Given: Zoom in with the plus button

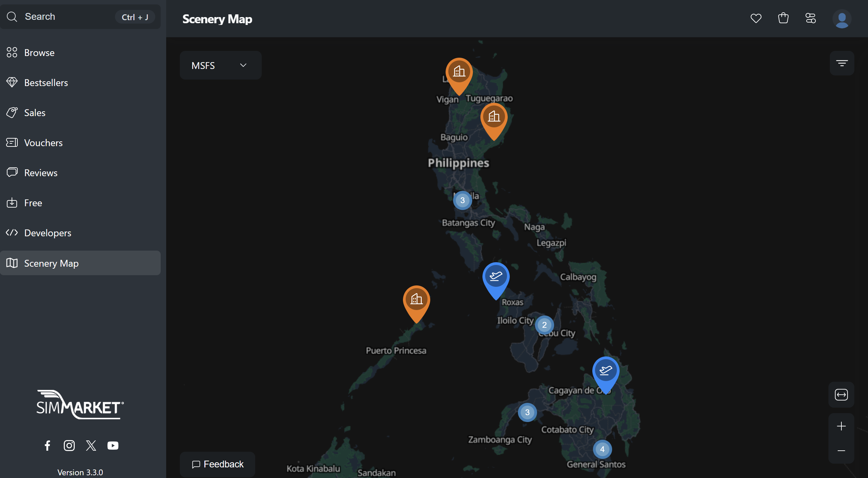Looking at the screenshot, I should [x=841, y=426].
